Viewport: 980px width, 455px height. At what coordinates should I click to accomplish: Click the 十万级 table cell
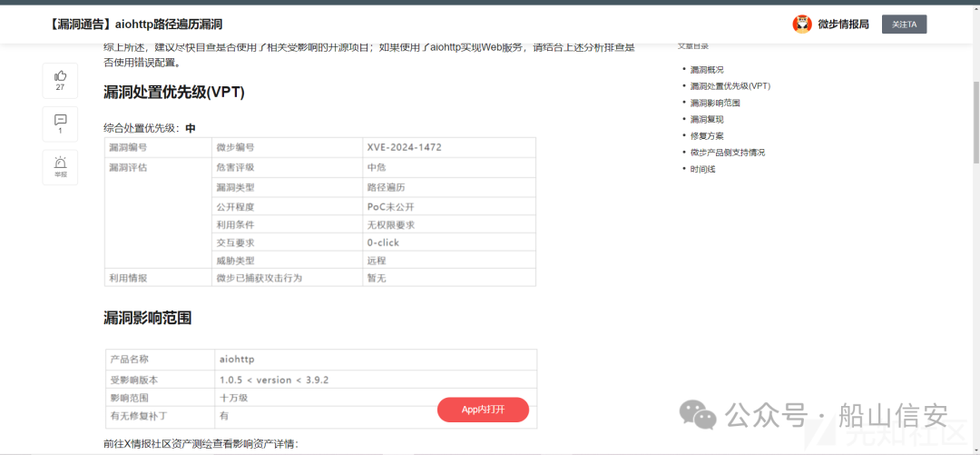click(376, 398)
